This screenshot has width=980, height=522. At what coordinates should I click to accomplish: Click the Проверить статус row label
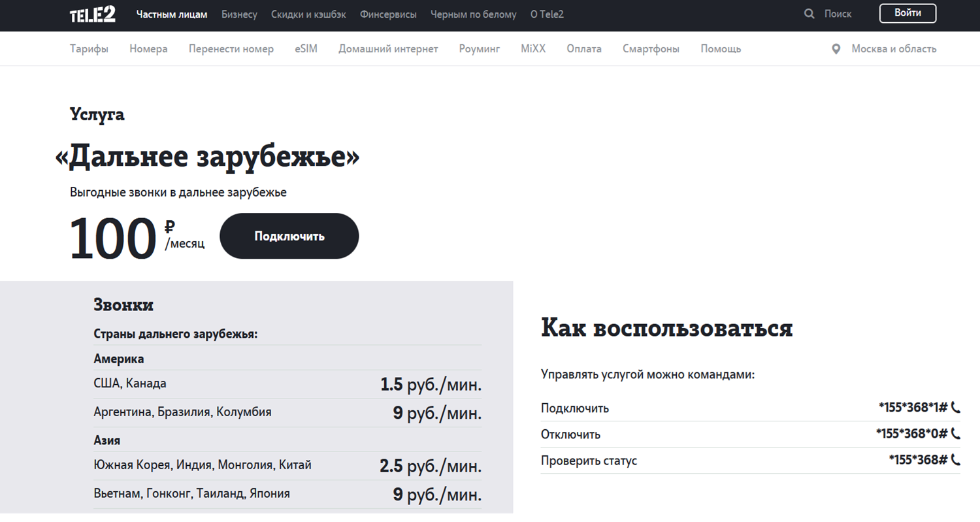coord(589,461)
